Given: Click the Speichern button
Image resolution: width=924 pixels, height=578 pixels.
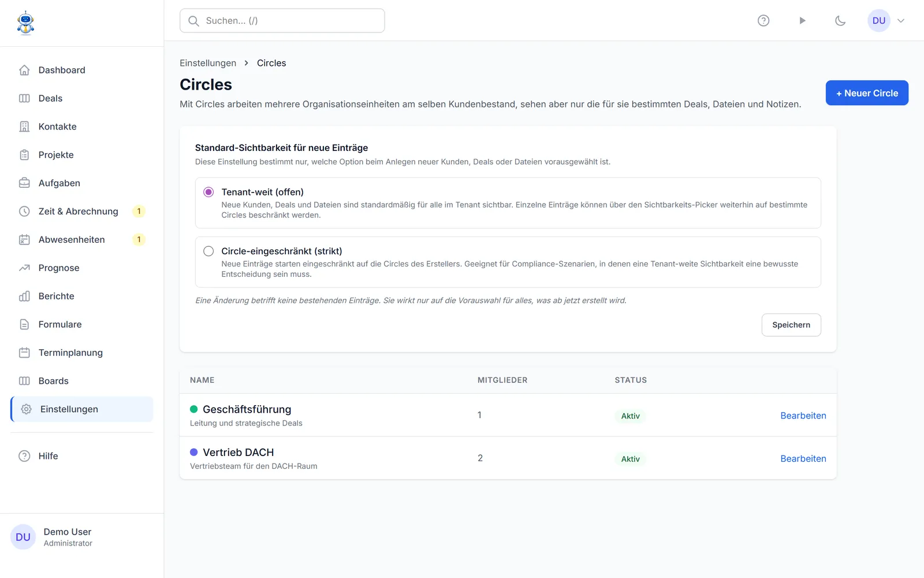Looking at the screenshot, I should (x=791, y=325).
